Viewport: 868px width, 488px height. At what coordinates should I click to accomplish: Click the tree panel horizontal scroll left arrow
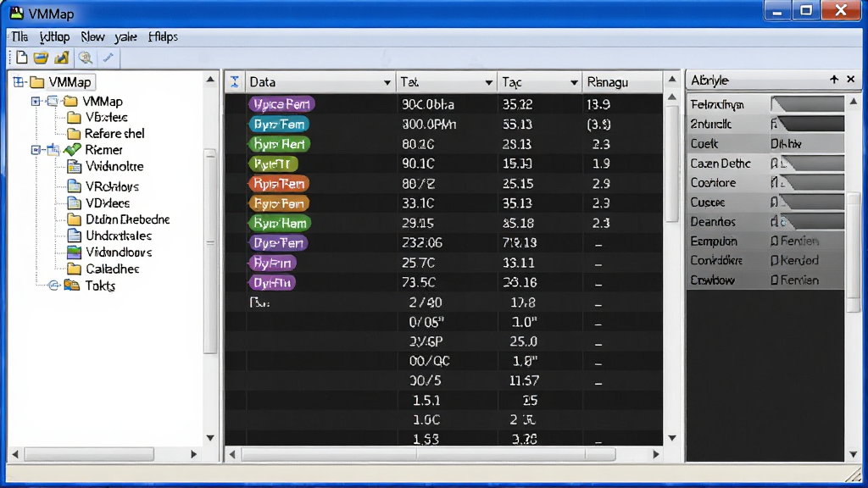(15, 454)
